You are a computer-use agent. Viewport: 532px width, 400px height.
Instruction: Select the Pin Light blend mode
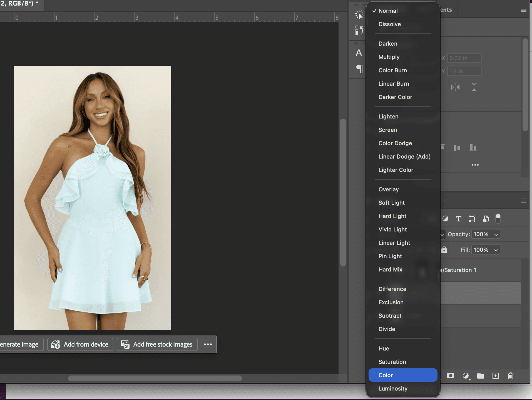click(x=403, y=256)
